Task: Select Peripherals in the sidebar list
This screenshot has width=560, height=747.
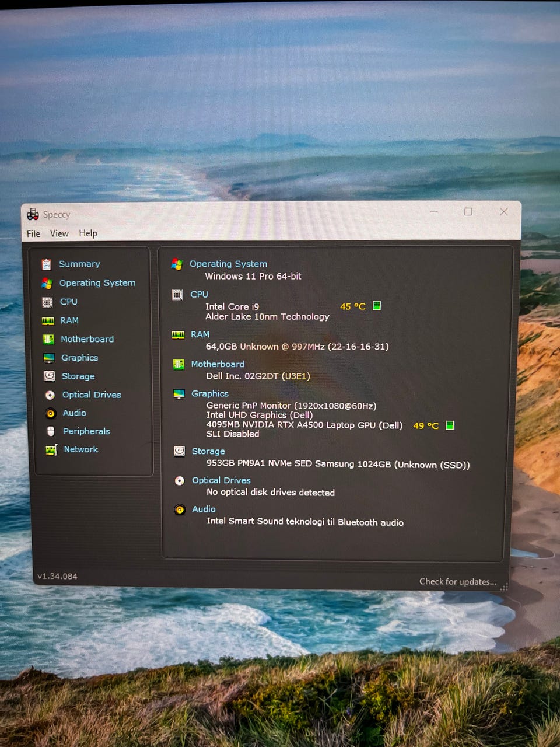Action: pyautogui.click(x=87, y=431)
